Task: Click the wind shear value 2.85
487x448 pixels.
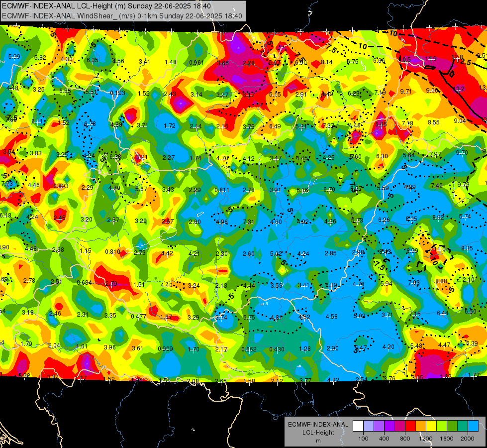Action: click(330, 253)
